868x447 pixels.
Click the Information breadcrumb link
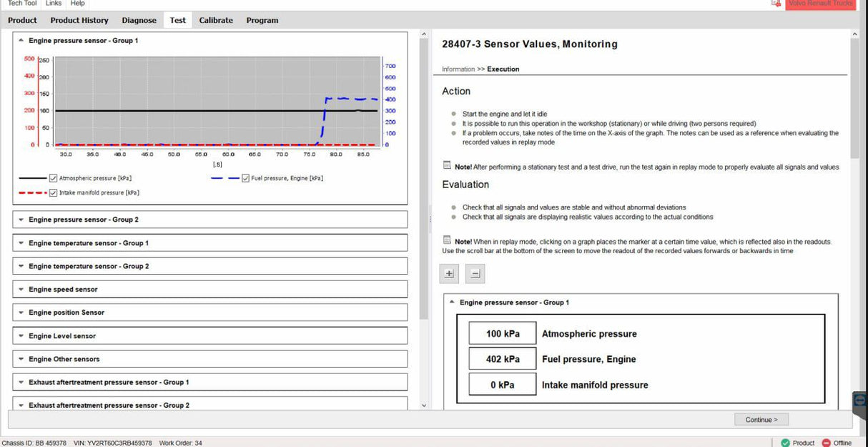click(x=460, y=69)
